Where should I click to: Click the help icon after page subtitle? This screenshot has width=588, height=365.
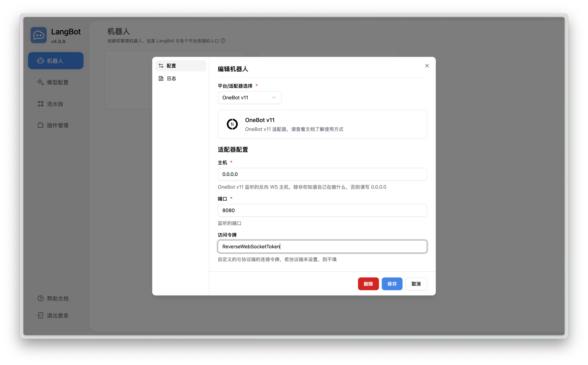(x=223, y=41)
